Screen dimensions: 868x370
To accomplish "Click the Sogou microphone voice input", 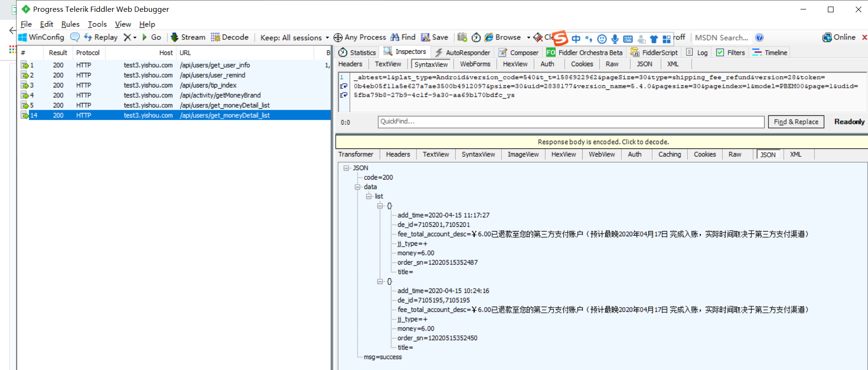I will [615, 39].
